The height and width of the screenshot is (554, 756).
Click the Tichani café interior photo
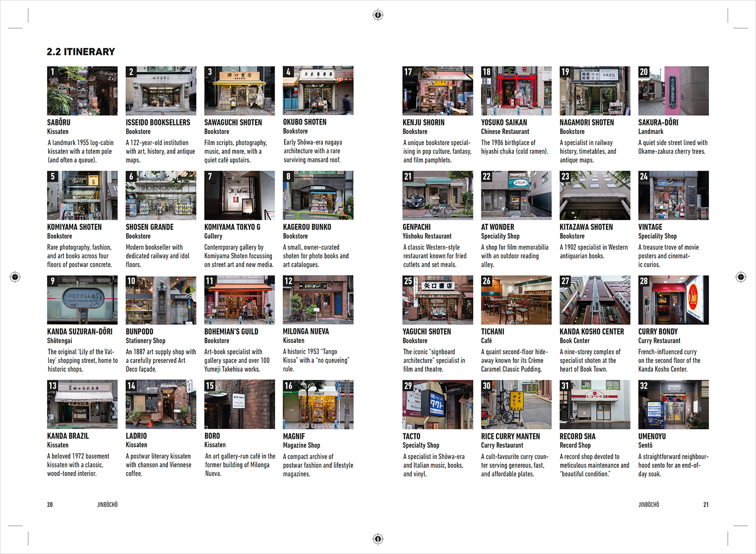(516, 300)
